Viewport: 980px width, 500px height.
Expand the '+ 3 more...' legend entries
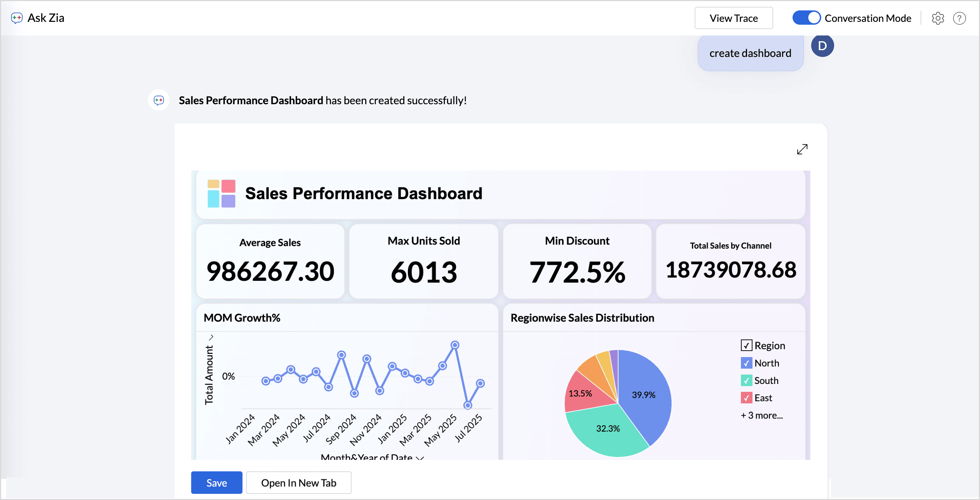tap(761, 415)
